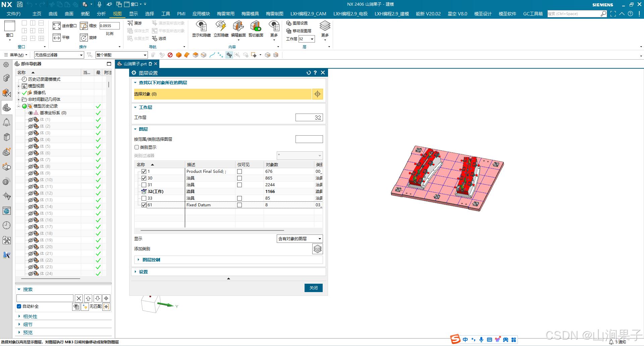
Task: Click the select object crosshair button
Action: (x=317, y=94)
